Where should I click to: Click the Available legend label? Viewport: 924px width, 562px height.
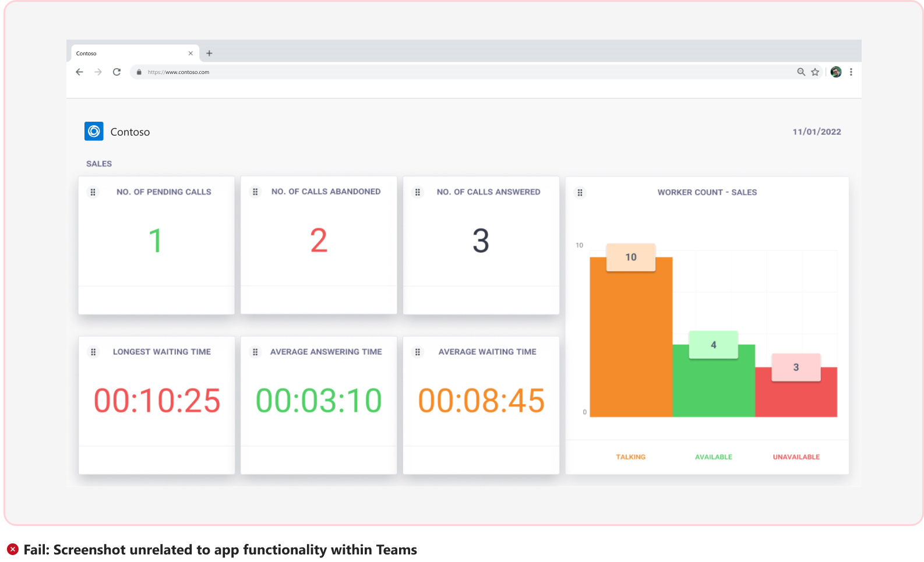(713, 457)
